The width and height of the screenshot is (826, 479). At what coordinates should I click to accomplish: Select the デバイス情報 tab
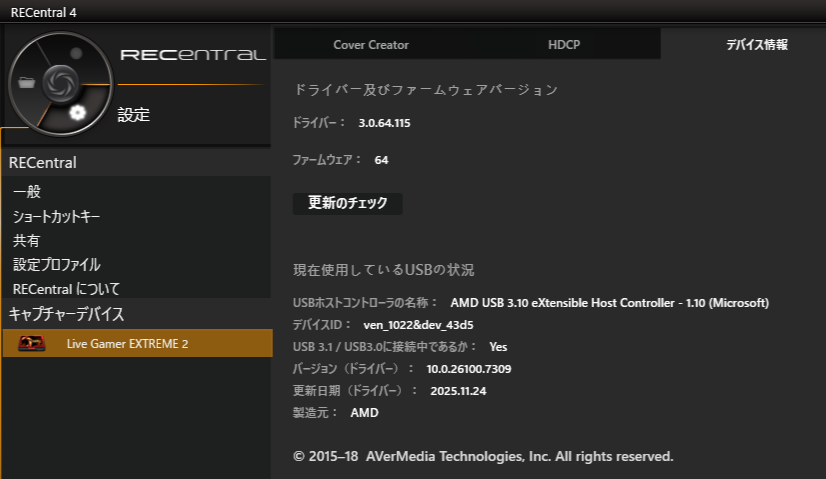coord(757,45)
